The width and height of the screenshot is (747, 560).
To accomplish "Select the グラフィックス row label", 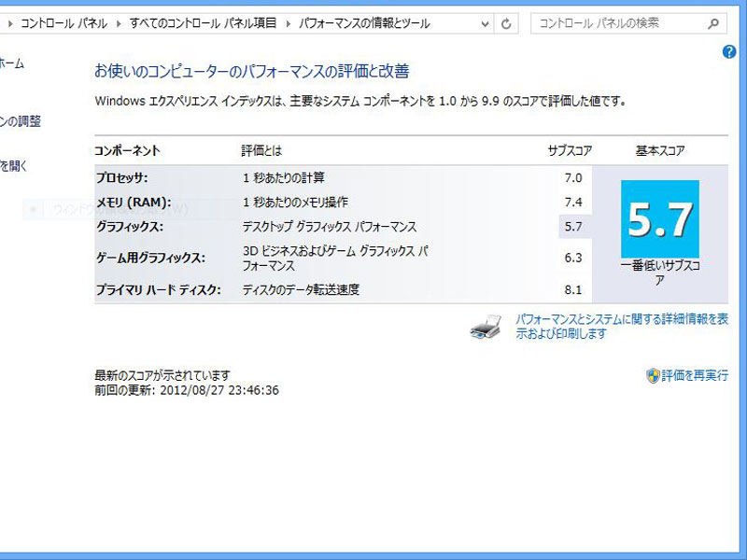I will click(130, 227).
